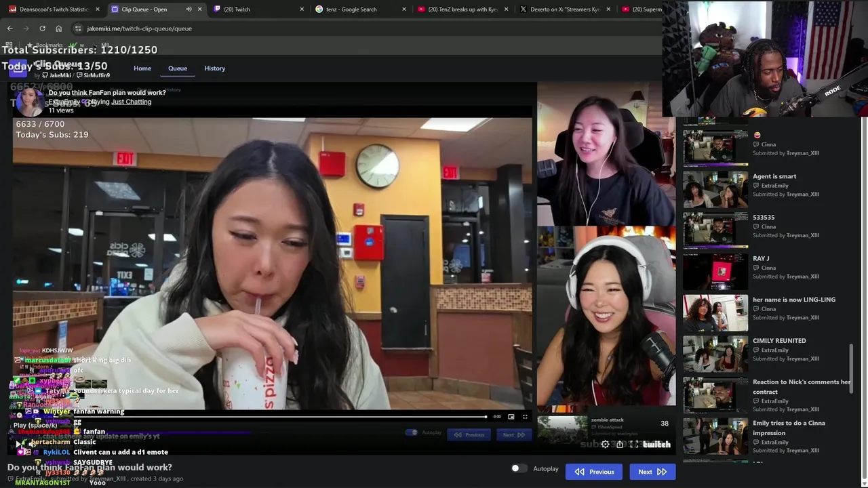
Task: Close the Clip Queue - Open tab
Action: [x=199, y=9]
